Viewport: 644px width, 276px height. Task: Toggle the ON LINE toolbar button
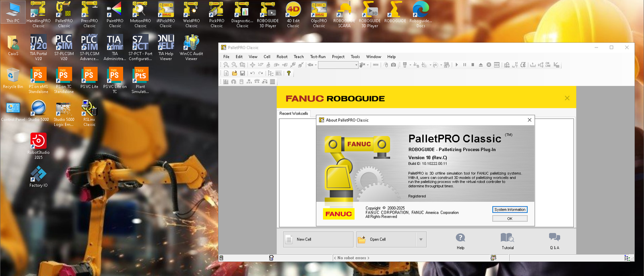(547, 65)
